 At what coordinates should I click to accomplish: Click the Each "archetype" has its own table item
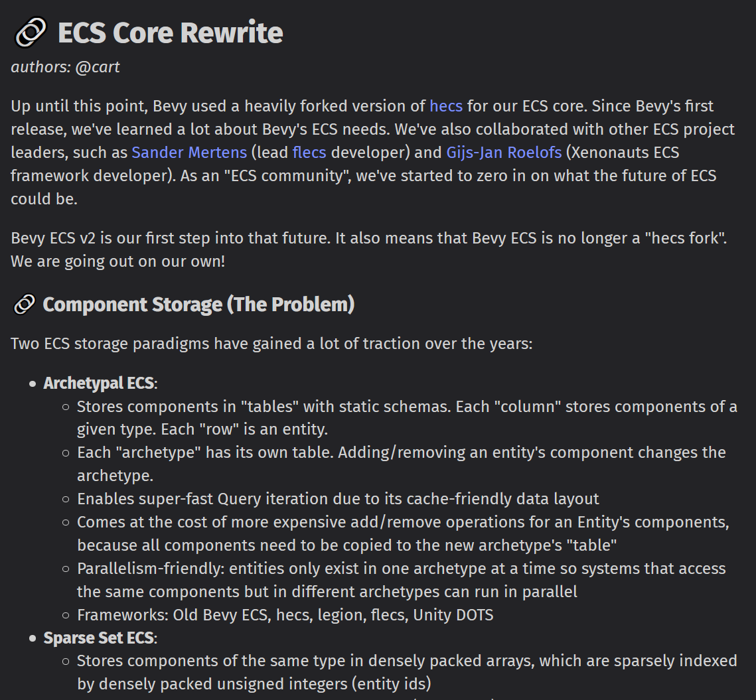tap(401, 464)
